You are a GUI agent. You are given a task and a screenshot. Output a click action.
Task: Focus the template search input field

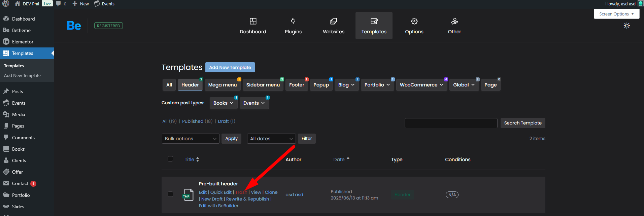coord(450,123)
